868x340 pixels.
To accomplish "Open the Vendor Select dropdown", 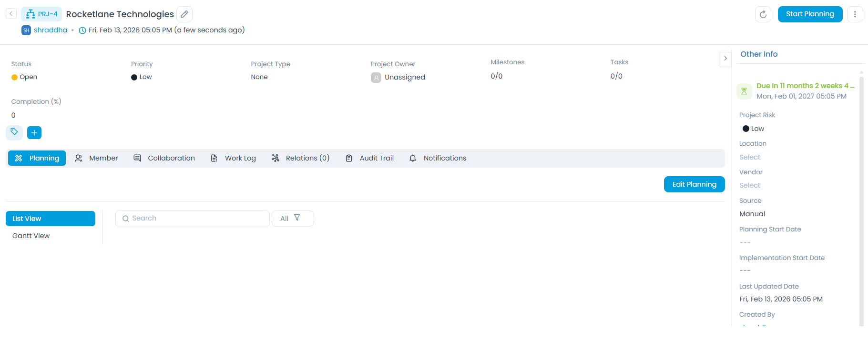I will (750, 185).
